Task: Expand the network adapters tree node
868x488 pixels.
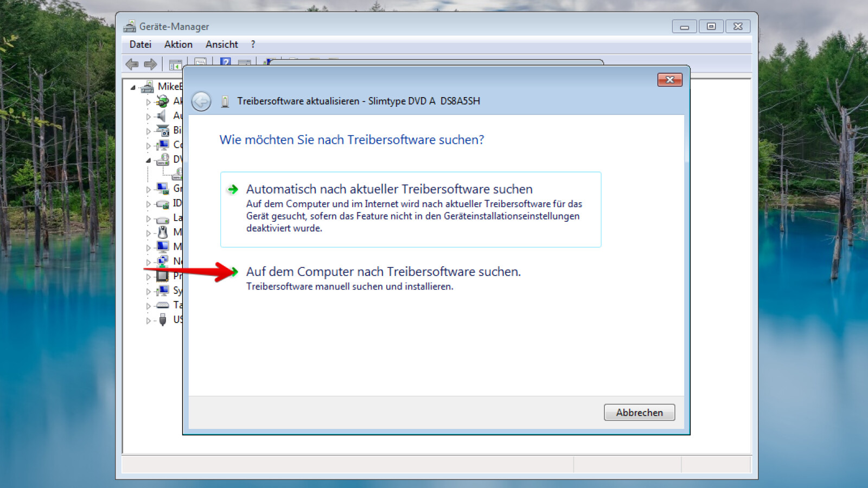Action: point(148,262)
